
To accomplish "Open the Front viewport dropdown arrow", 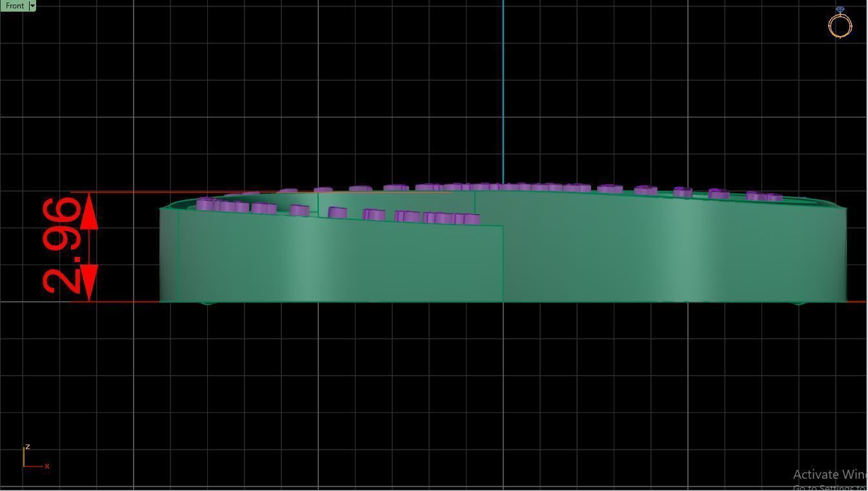I will (x=32, y=6).
